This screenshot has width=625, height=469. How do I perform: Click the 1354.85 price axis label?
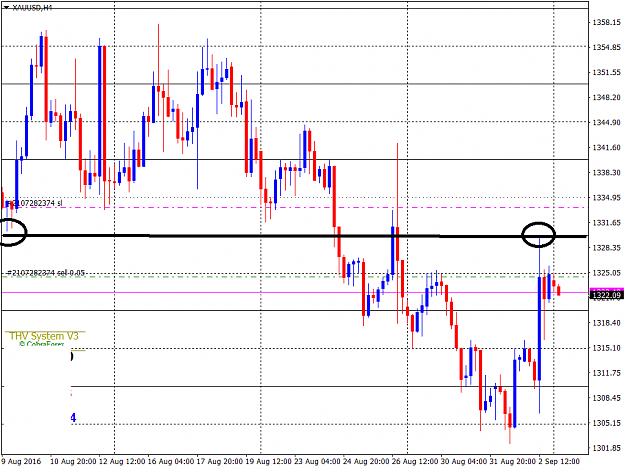[606, 47]
